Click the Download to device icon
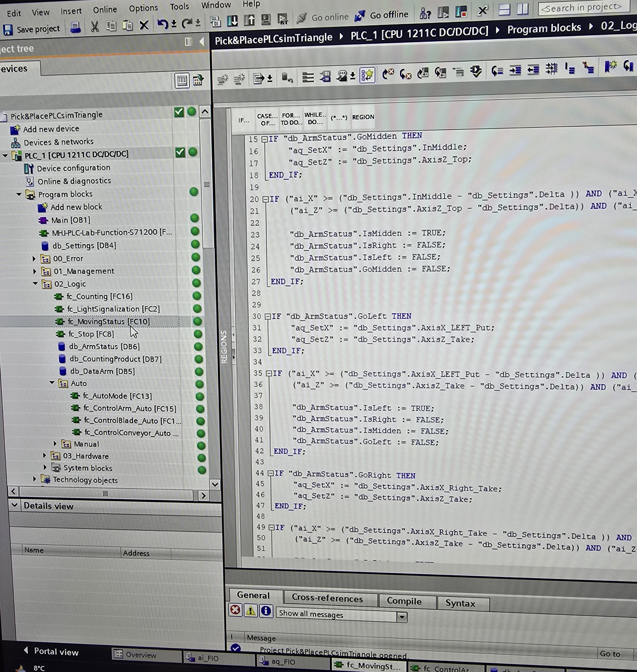The image size is (637, 672). point(233,21)
